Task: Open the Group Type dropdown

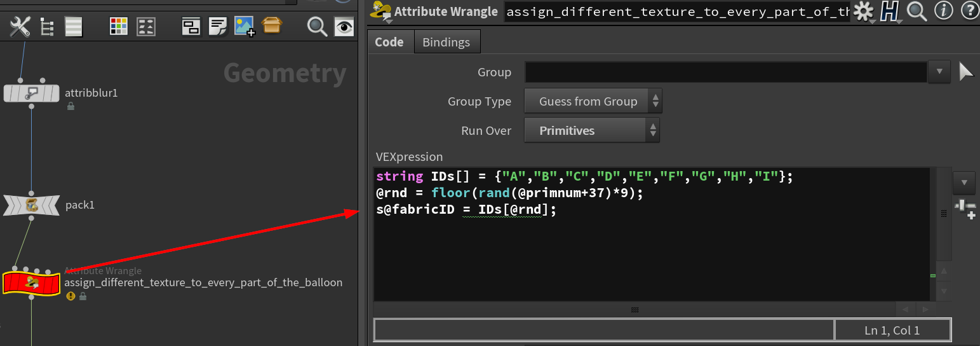Action: click(x=593, y=101)
